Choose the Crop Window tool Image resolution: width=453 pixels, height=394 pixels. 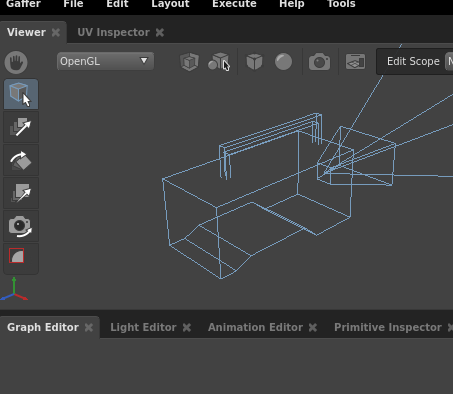click(x=17, y=256)
